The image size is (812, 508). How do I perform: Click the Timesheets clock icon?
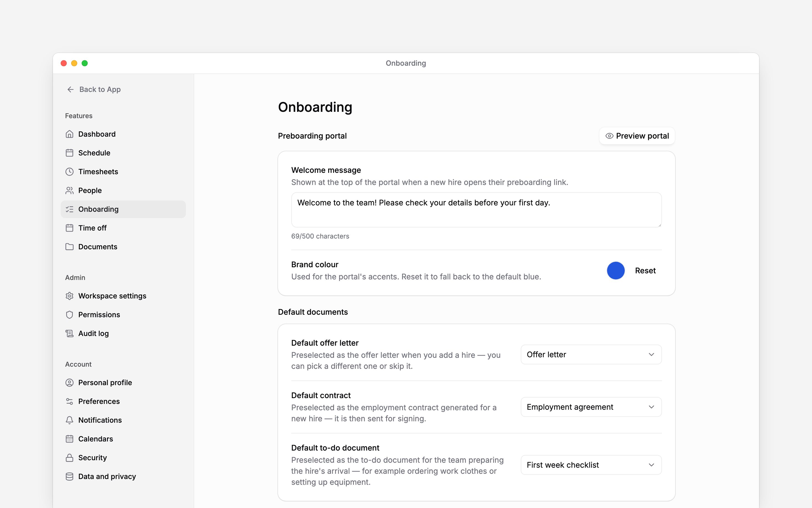click(70, 172)
